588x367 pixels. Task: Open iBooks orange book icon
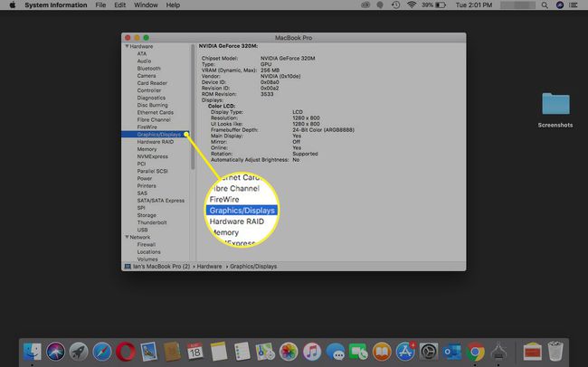382,352
